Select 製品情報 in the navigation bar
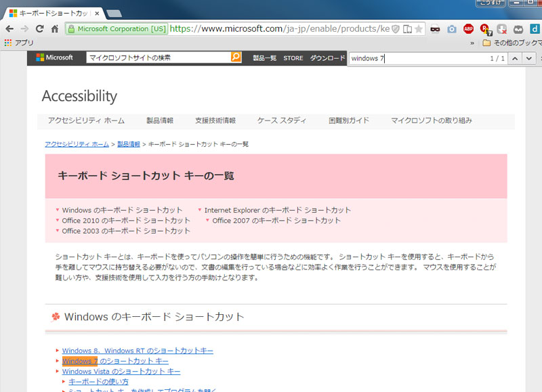 [x=160, y=121]
